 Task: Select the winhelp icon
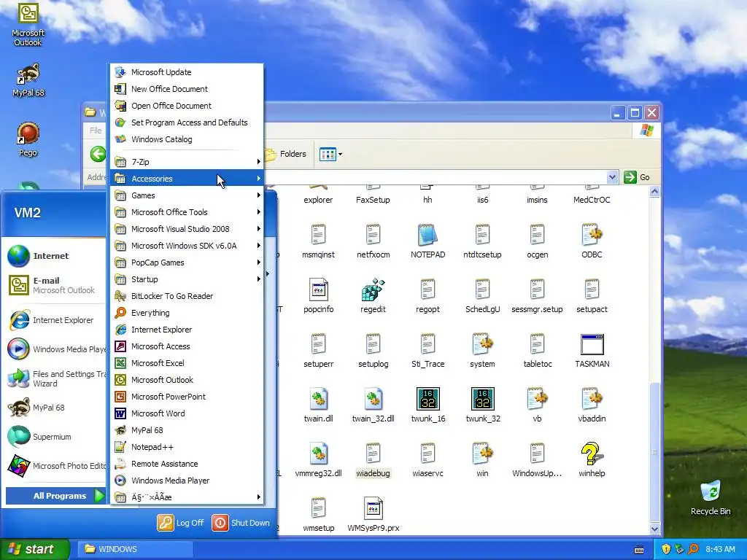(x=592, y=454)
